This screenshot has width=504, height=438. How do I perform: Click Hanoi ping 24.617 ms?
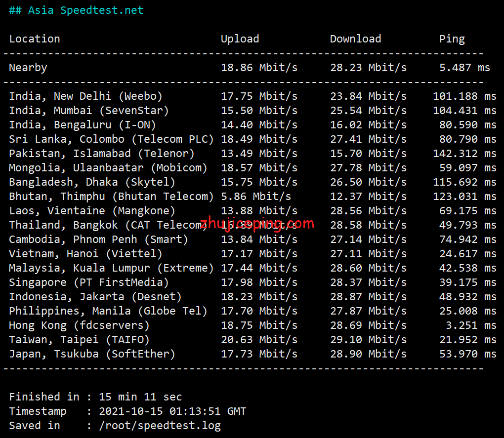pyautogui.click(x=468, y=254)
